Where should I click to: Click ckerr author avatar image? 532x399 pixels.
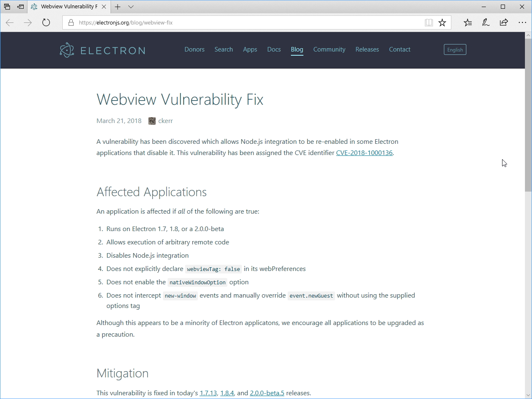tap(152, 121)
